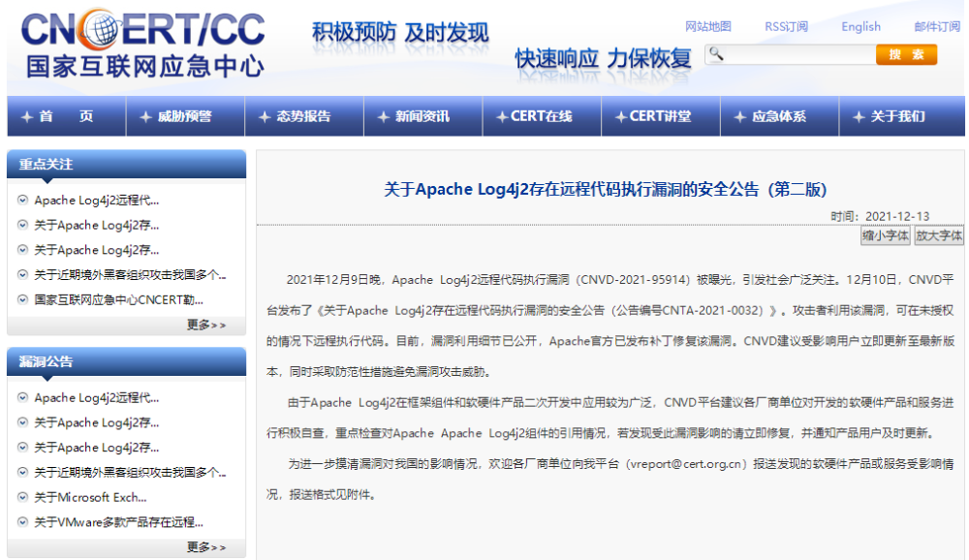Open the CERT在线 menu
969x560 pixels.
[x=542, y=116]
